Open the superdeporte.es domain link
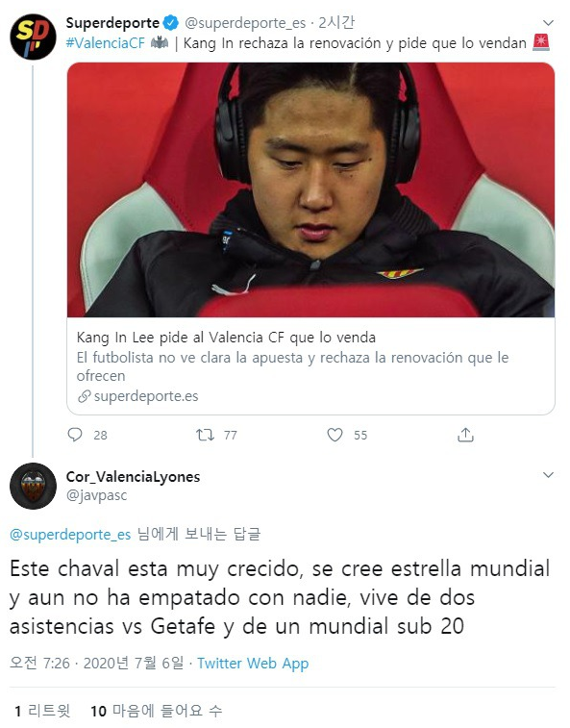The width and height of the screenshot is (570, 728). [x=146, y=396]
